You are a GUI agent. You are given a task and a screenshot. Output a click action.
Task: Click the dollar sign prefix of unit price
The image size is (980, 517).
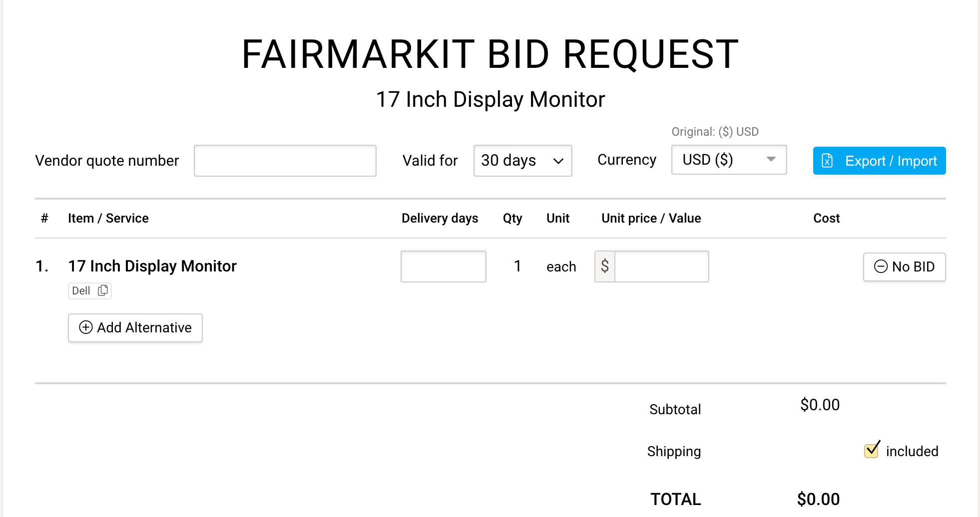pos(605,266)
